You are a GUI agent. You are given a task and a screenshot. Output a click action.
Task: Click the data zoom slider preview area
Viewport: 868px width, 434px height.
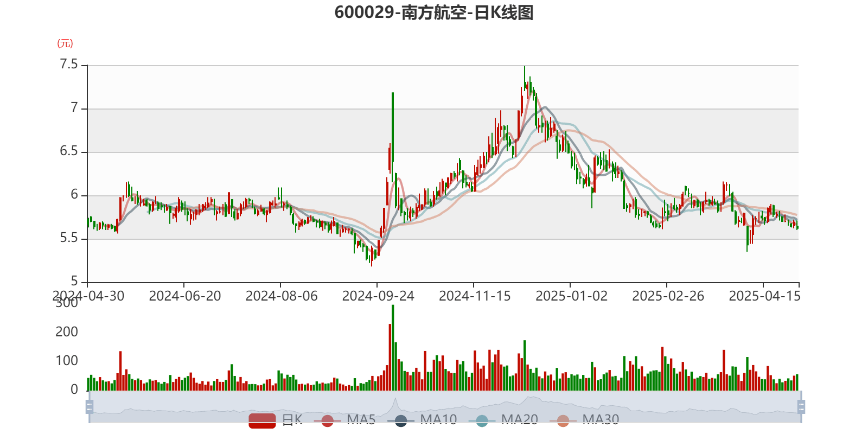tap(445, 406)
